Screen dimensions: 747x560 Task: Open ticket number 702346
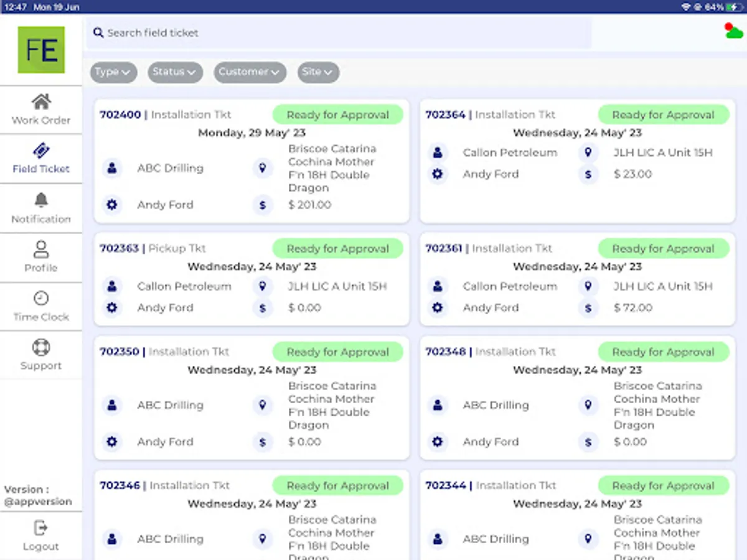click(x=120, y=485)
